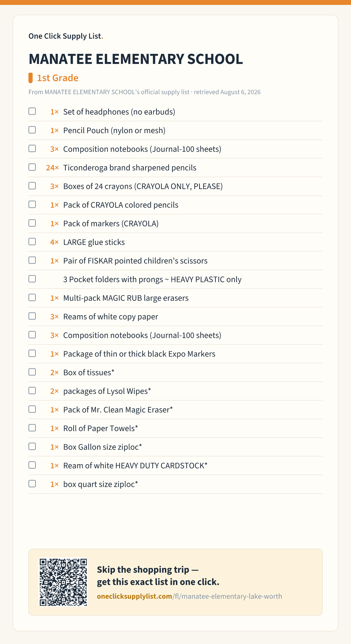Mark Roll of Paper Towels checkbox
The width and height of the screenshot is (351, 644).
pos(32,428)
